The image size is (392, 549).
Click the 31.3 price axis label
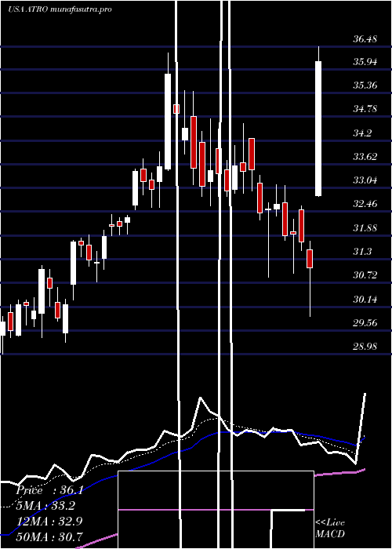tap(362, 252)
